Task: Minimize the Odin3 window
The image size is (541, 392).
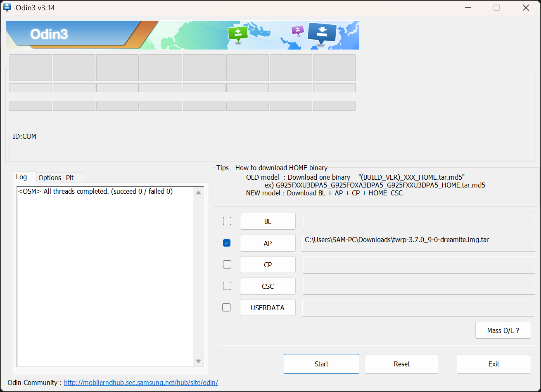Action: click(x=467, y=8)
